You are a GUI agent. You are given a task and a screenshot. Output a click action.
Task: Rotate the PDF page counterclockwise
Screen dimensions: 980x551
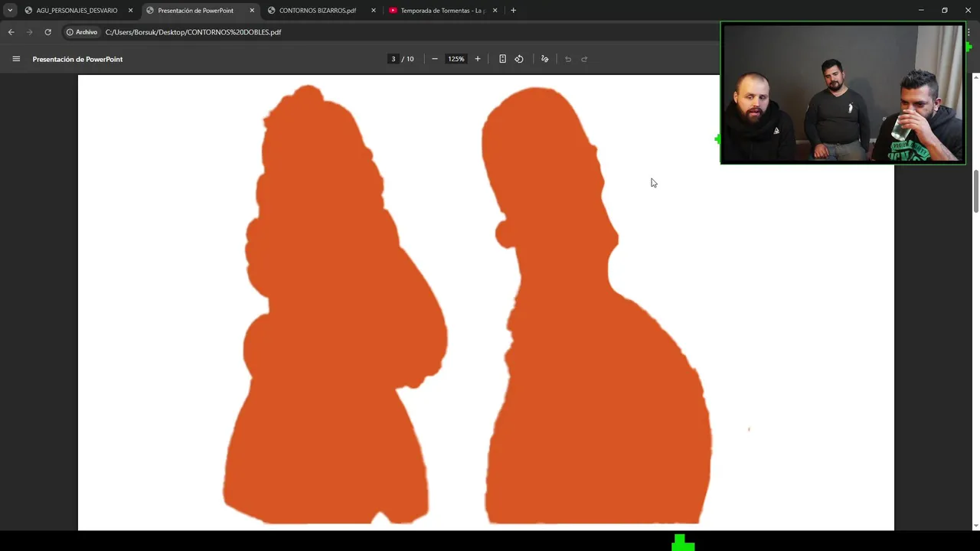519,59
